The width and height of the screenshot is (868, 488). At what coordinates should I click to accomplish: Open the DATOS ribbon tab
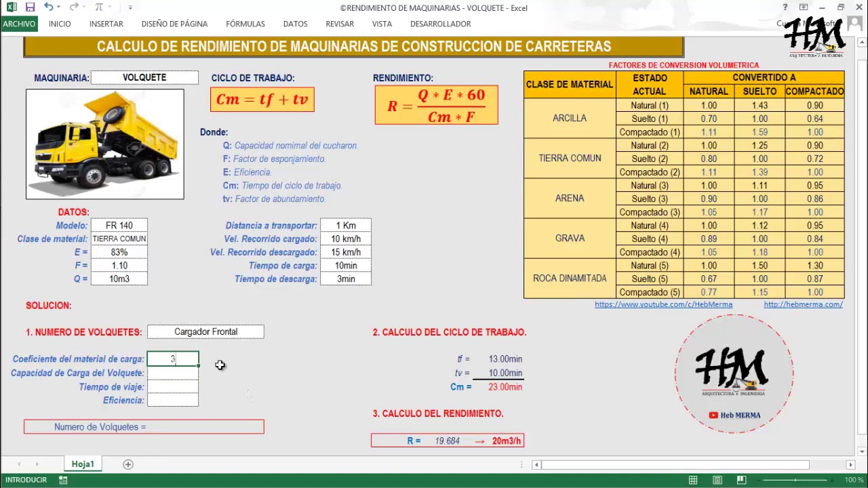pos(296,24)
